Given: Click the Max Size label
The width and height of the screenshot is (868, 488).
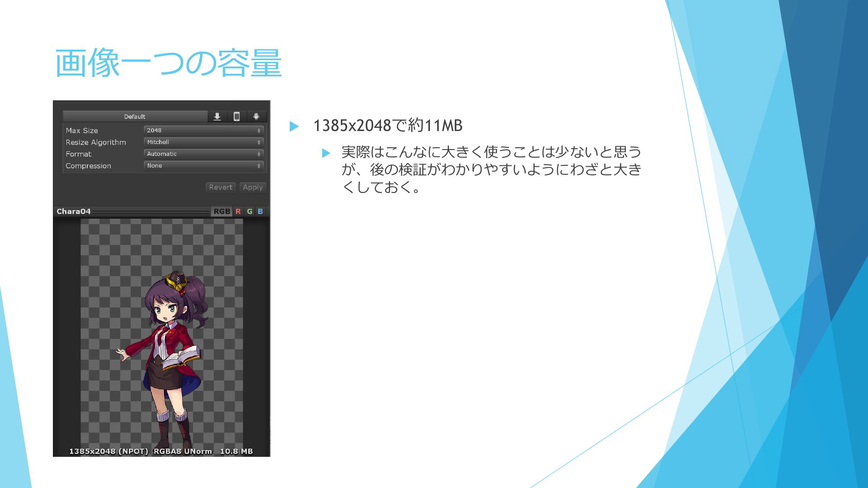Looking at the screenshot, I should point(82,131).
